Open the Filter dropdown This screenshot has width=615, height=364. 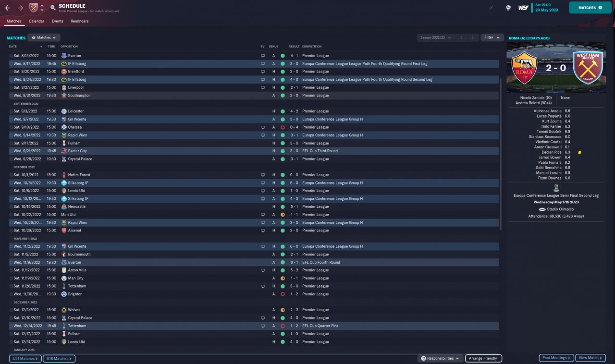pos(492,37)
